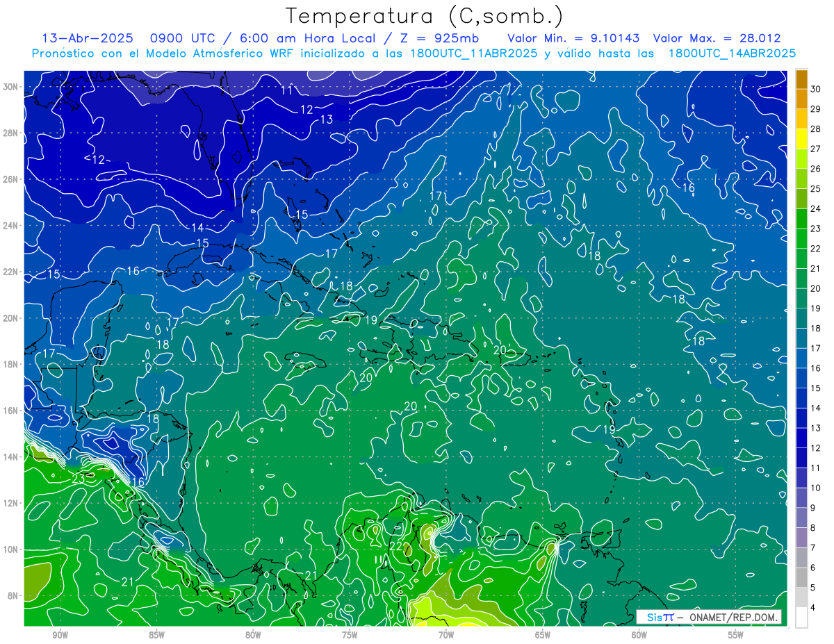
Task: Select the 8N latitude label
Action: (14, 595)
